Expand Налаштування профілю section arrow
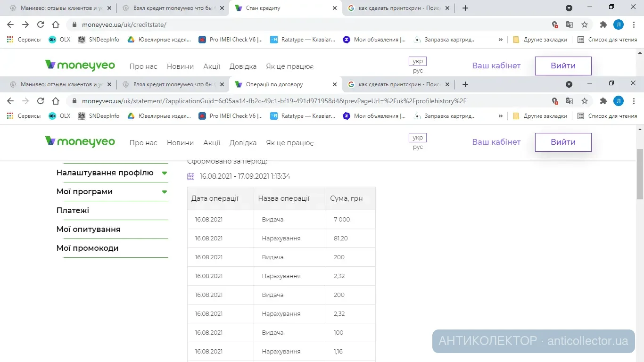The image size is (644, 362). coord(165,173)
